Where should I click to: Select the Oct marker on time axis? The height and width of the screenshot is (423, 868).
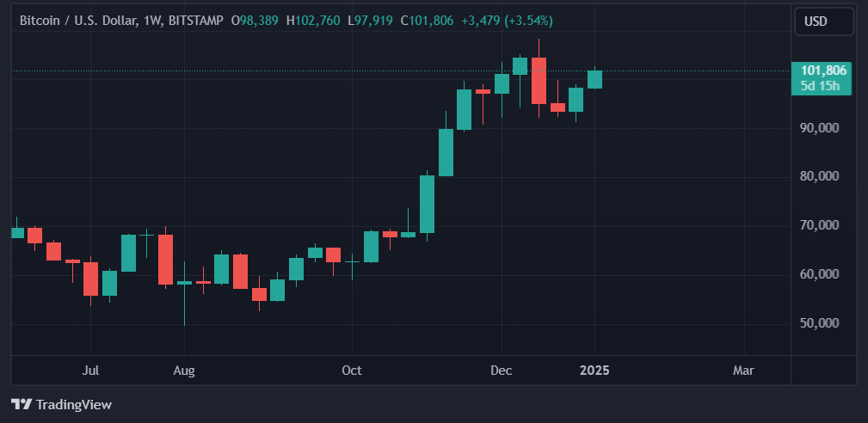351,371
